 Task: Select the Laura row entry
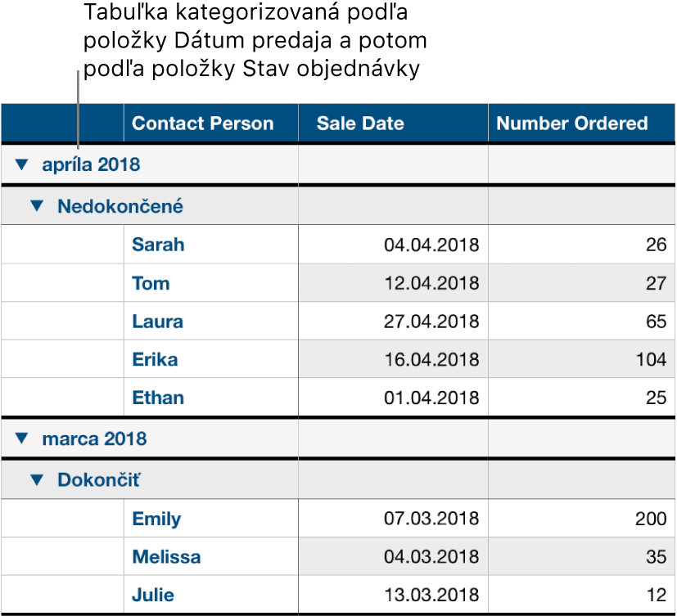coord(156,321)
